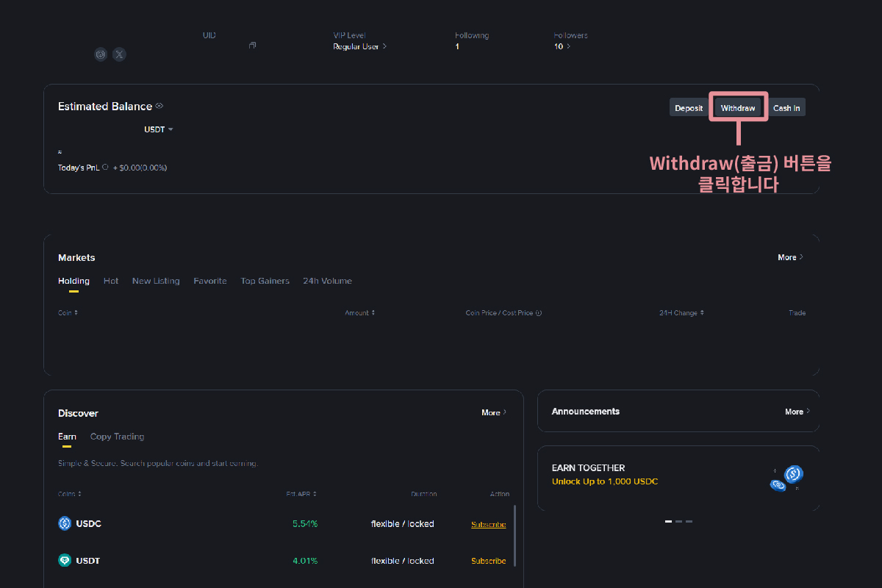Image resolution: width=882 pixels, height=588 pixels.
Task: Click the Earn Together coins banner image
Action: click(787, 478)
